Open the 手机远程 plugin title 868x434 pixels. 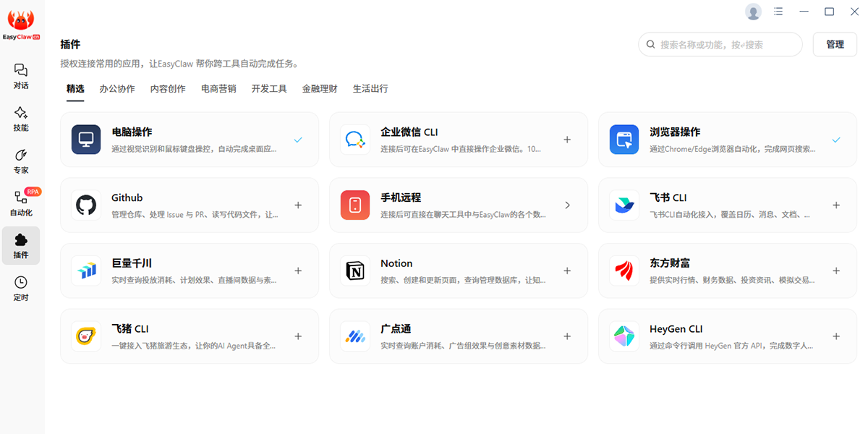click(401, 198)
